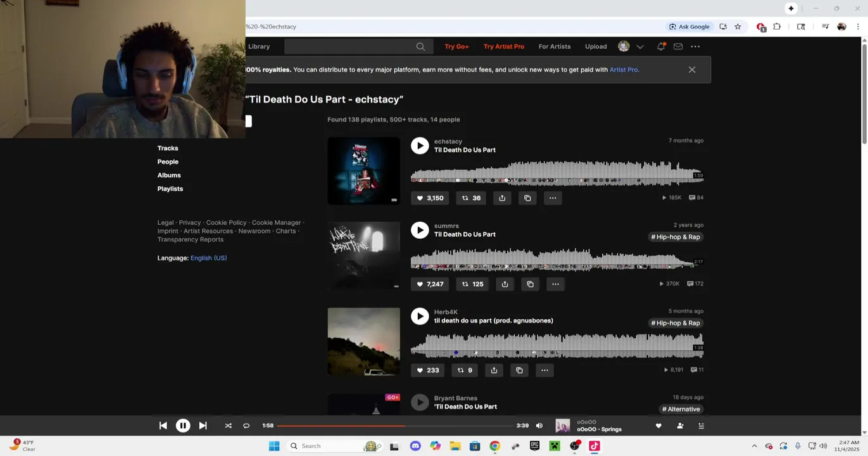
Task: Share the Herb4K track
Action: click(494, 370)
